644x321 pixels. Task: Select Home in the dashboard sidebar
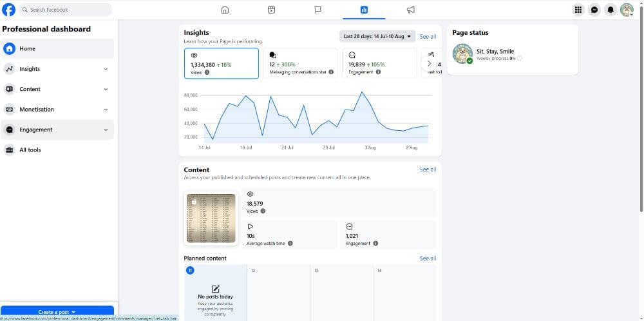(57, 48)
